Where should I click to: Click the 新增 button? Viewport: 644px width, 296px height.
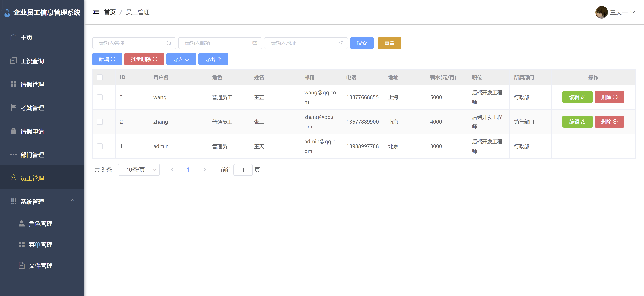point(107,59)
